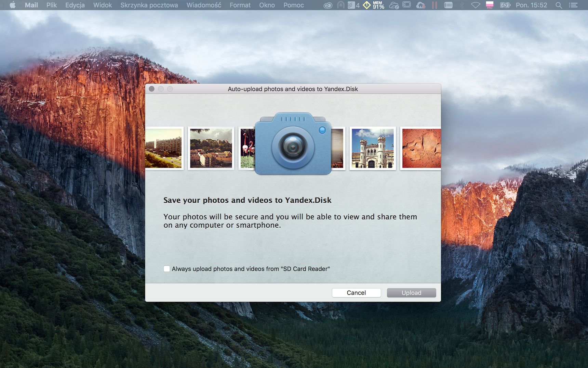
Task: Click the red pause bars icon
Action: click(x=435, y=5)
